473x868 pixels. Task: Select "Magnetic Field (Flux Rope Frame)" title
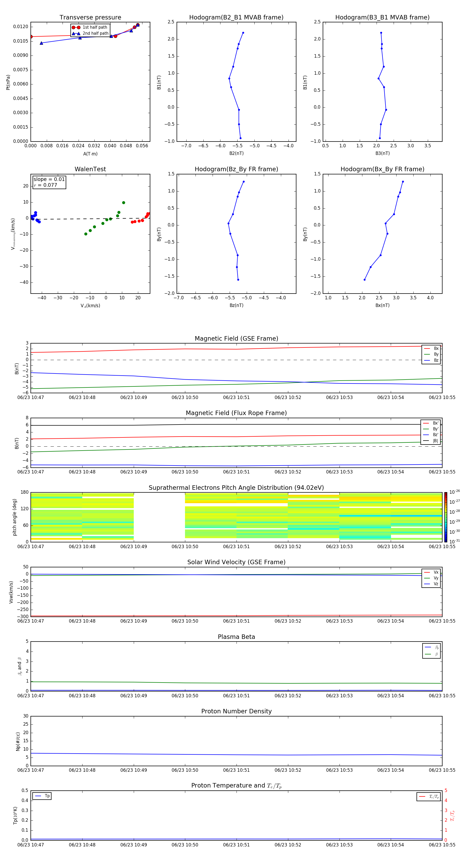pos(236,413)
